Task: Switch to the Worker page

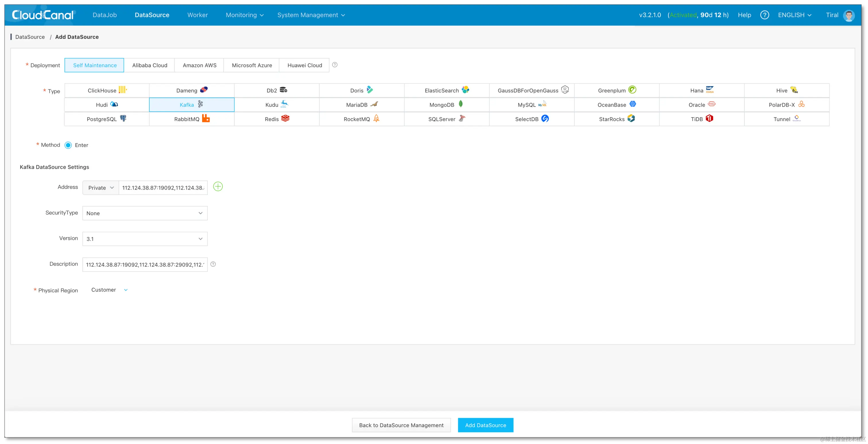Action: [197, 15]
